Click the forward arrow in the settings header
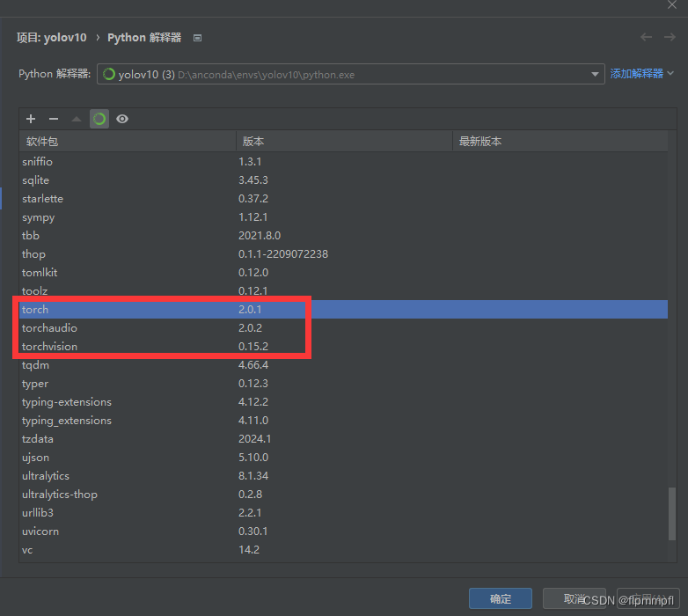 pos(670,37)
